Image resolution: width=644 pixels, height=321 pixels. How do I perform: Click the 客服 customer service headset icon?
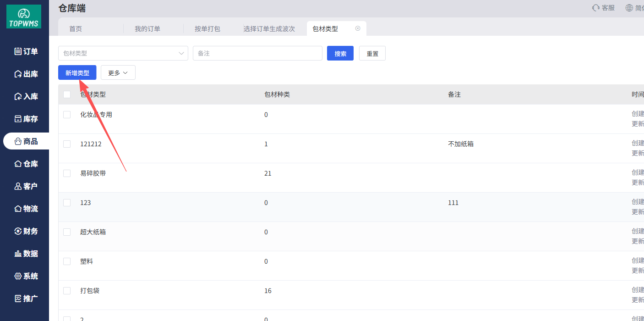pyautogui.click(x=596, y=8)
